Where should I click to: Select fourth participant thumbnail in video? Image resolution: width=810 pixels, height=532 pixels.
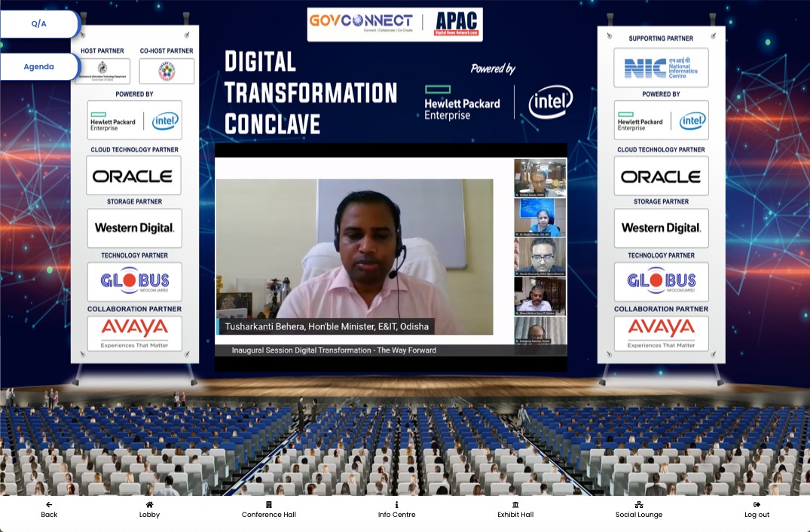(x=539, y=296)
